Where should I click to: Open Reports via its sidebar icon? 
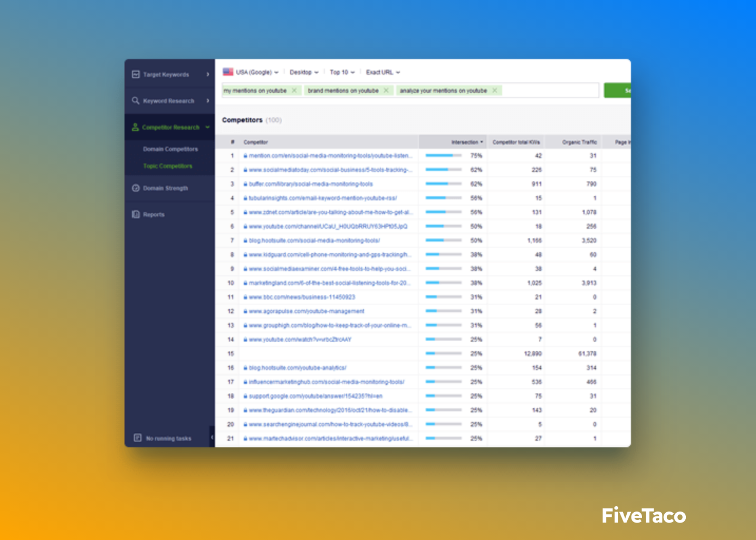point(136,214)
